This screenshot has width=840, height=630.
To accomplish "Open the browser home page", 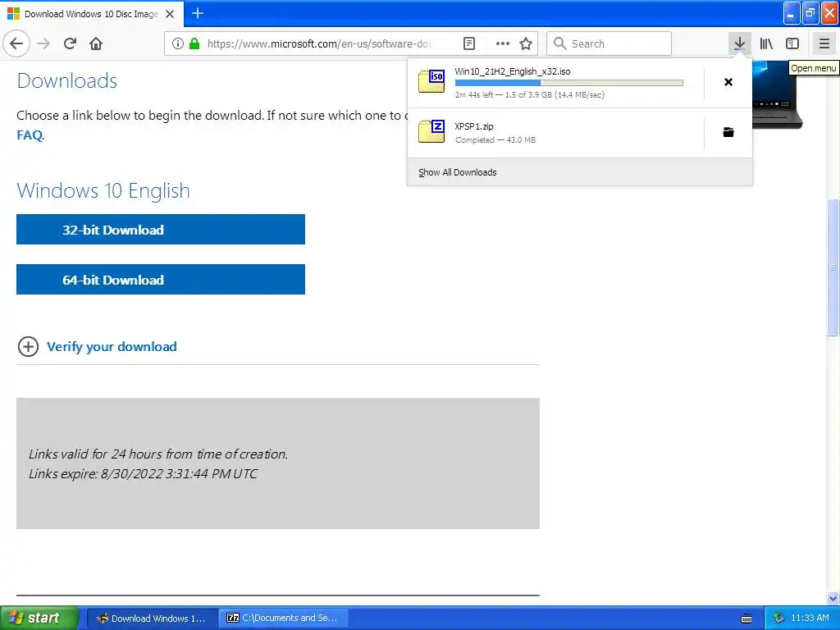I will pyautogui.click(x=96, y=43).
